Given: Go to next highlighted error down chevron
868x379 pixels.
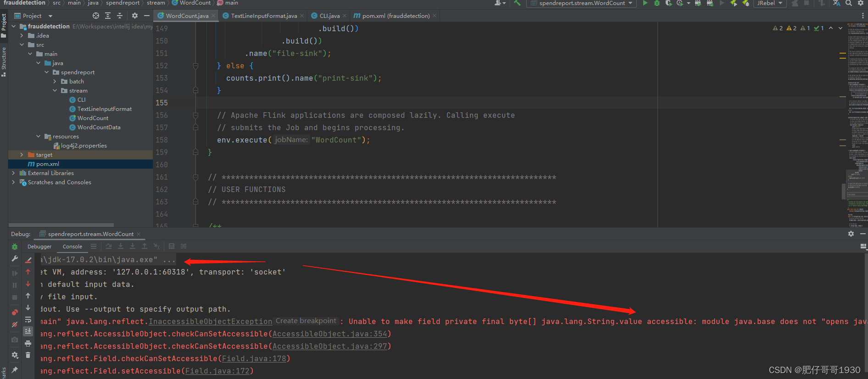Looking at the screenshot, I should point(840,28).
